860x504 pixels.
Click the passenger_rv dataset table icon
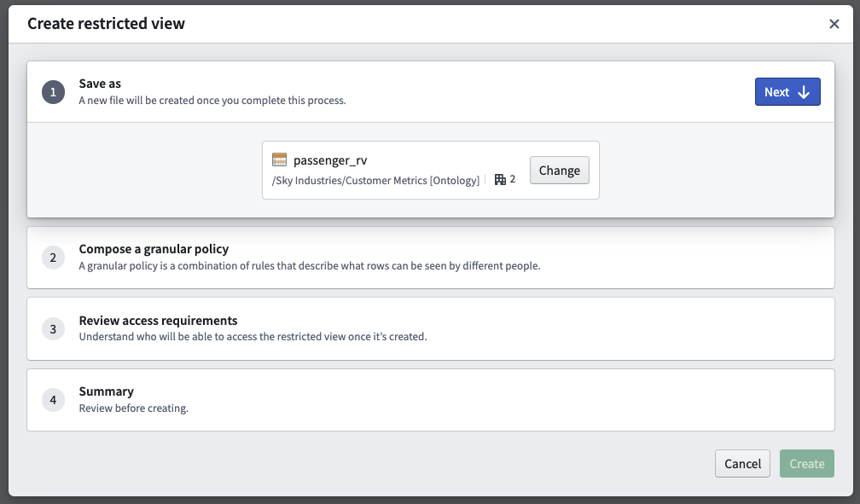[279, 159]
